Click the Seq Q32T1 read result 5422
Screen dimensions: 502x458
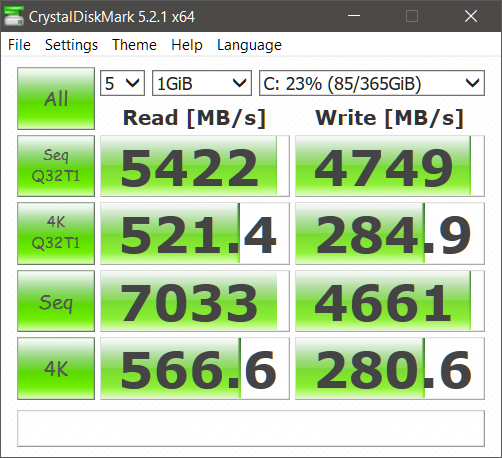[x=195, y=166]
